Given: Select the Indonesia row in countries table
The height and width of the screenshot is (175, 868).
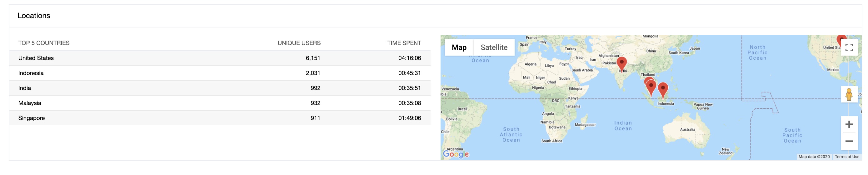Looking at the screenshot, I should click(220, 73).
